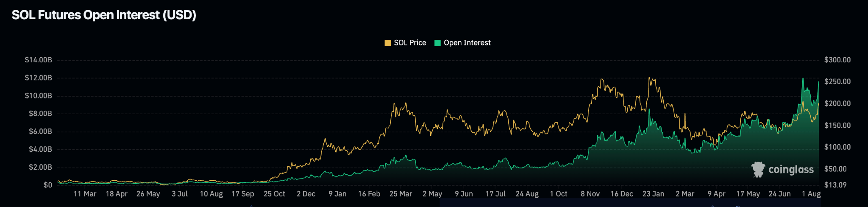Click the $50.00 right axis label
Screen dimensions: 868x207
point(835,169)
